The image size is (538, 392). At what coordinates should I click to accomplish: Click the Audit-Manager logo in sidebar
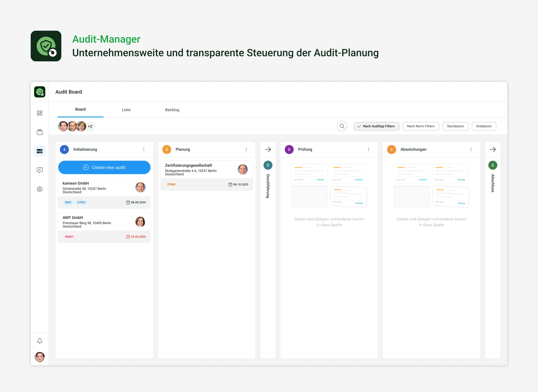40,92
